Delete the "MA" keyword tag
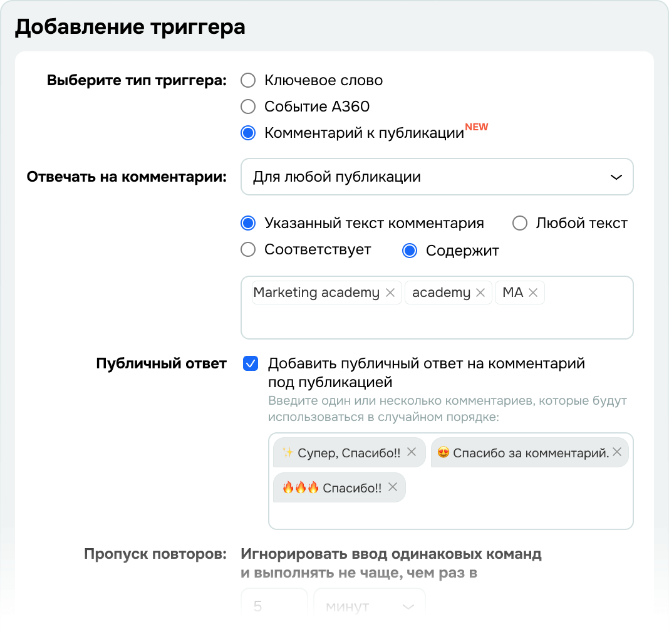This screenshot has height=644, width=669. pyautogui.click(x=533, y=293)
